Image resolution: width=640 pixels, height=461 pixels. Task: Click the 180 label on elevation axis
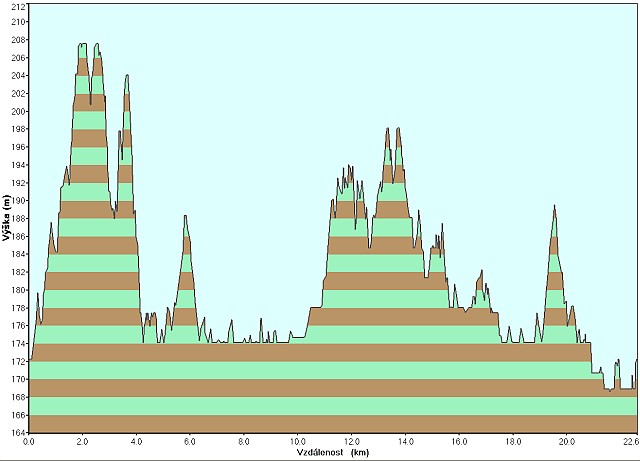click(18, 290)
